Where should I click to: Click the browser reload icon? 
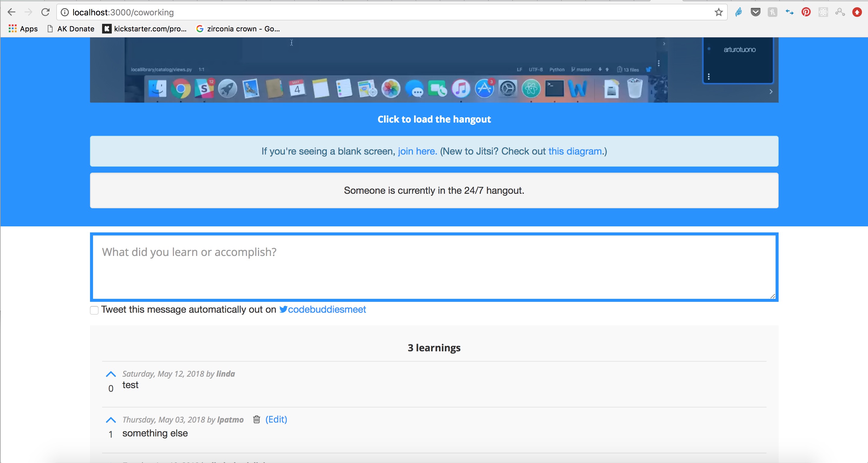[46, 12]
